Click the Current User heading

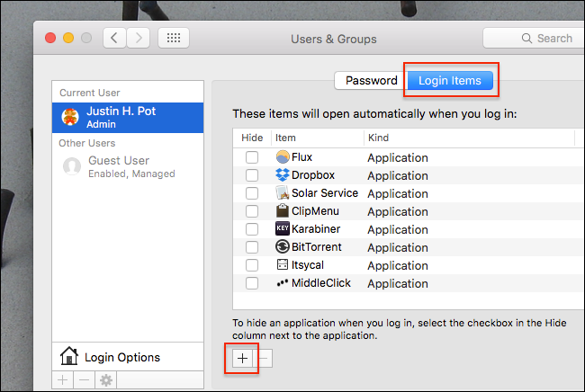89,93
